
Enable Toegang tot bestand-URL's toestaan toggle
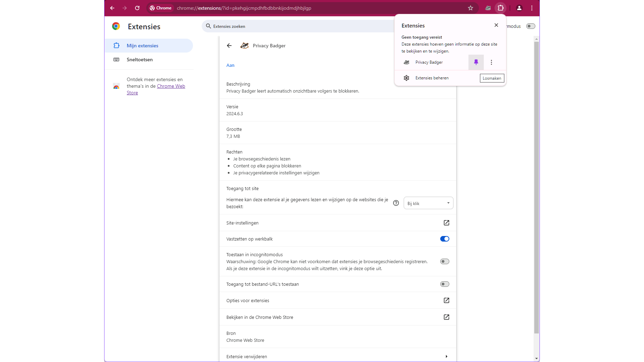(x=445, y=284)
